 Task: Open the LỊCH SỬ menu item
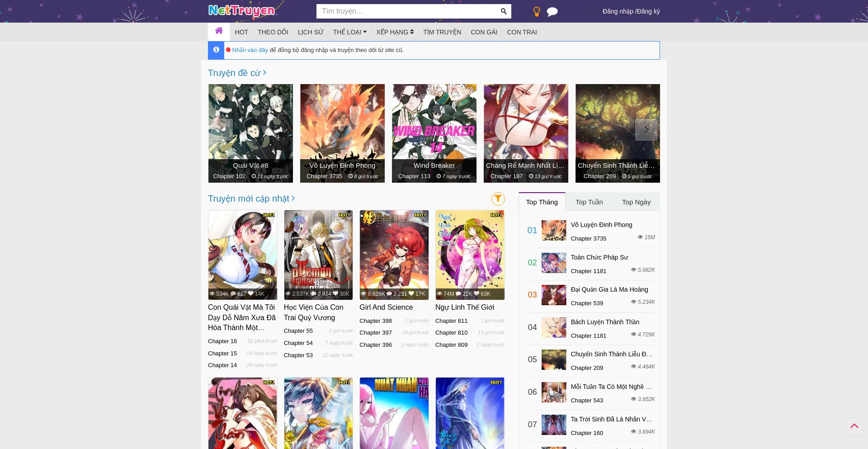[x=311, y=32]
